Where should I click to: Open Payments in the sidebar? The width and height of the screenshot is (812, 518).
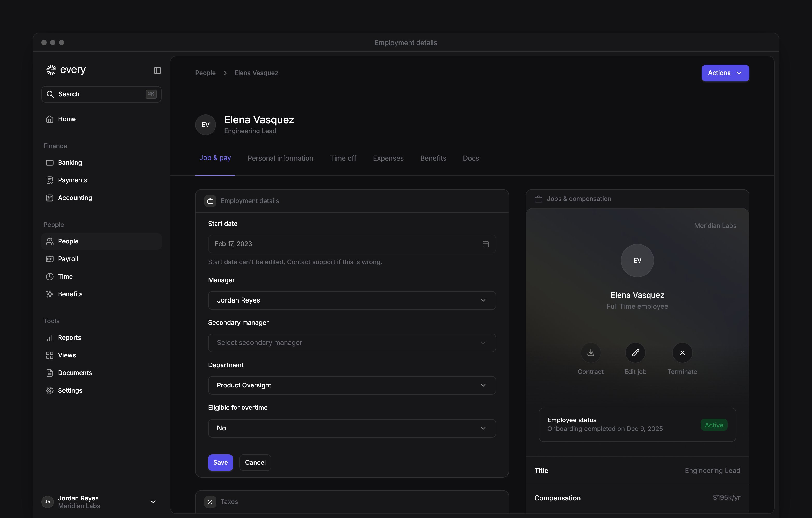click(101, 180)
